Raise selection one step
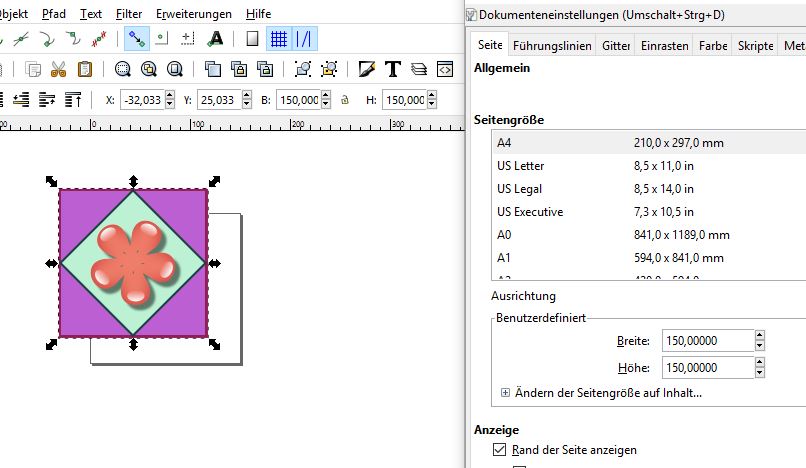 [x=47, y=100]
